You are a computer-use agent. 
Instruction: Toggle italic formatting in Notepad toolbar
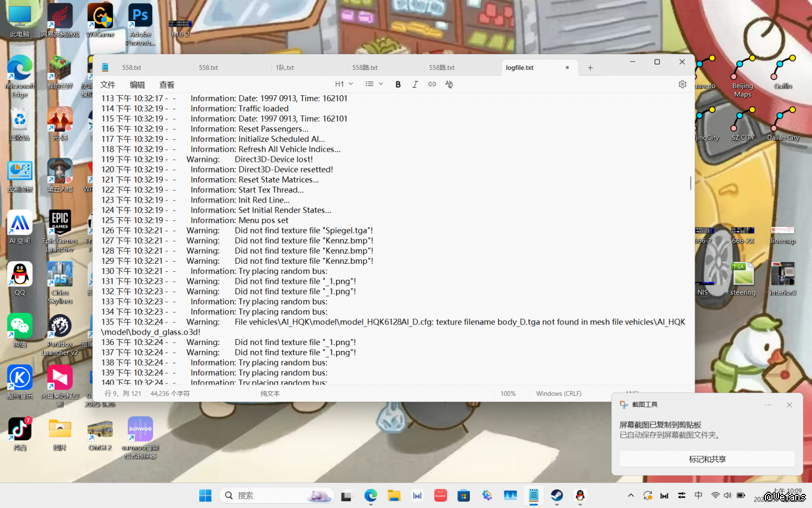415,84
